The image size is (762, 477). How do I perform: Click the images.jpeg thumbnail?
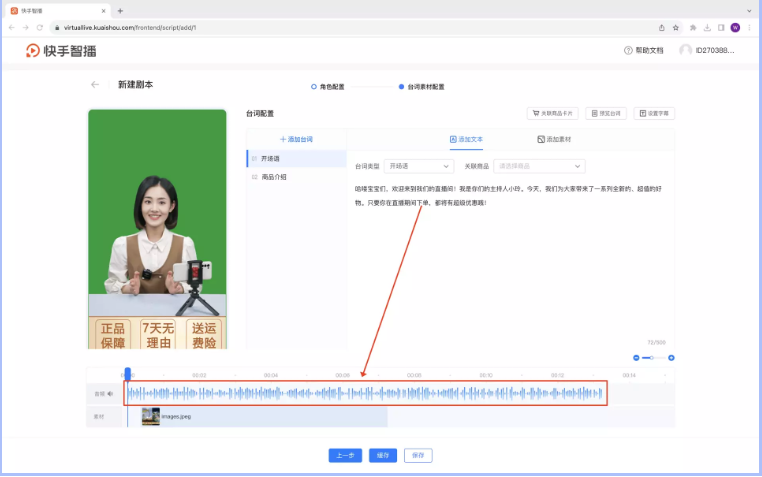[x=151, y=417]
